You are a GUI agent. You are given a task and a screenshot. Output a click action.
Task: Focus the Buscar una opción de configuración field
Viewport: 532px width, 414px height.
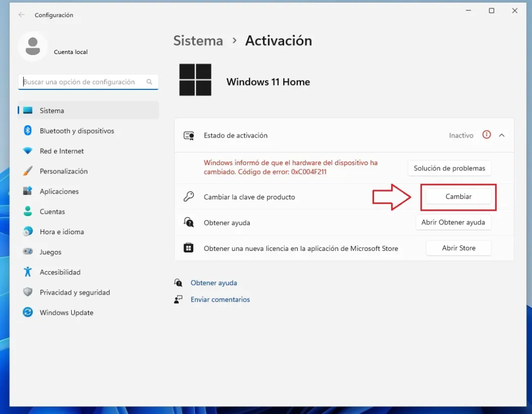(88, 82)
